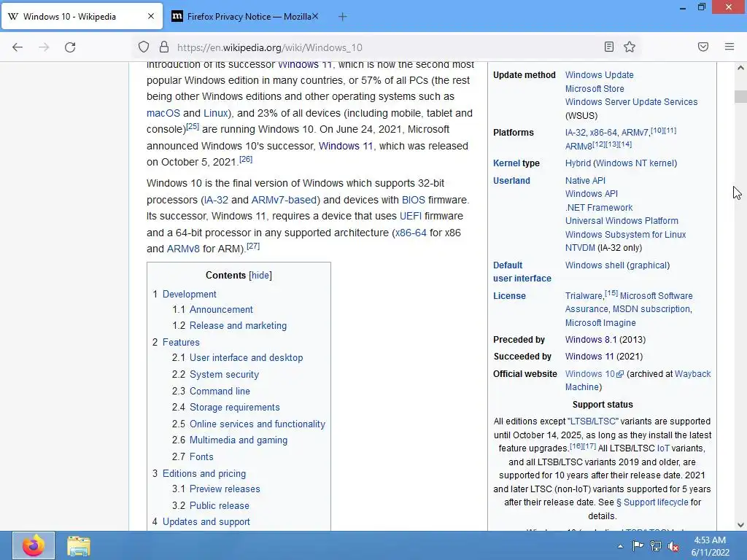Viewport: 747px width, 560px height.
Task: Open the Windows shell link
Action: point(594,265)
